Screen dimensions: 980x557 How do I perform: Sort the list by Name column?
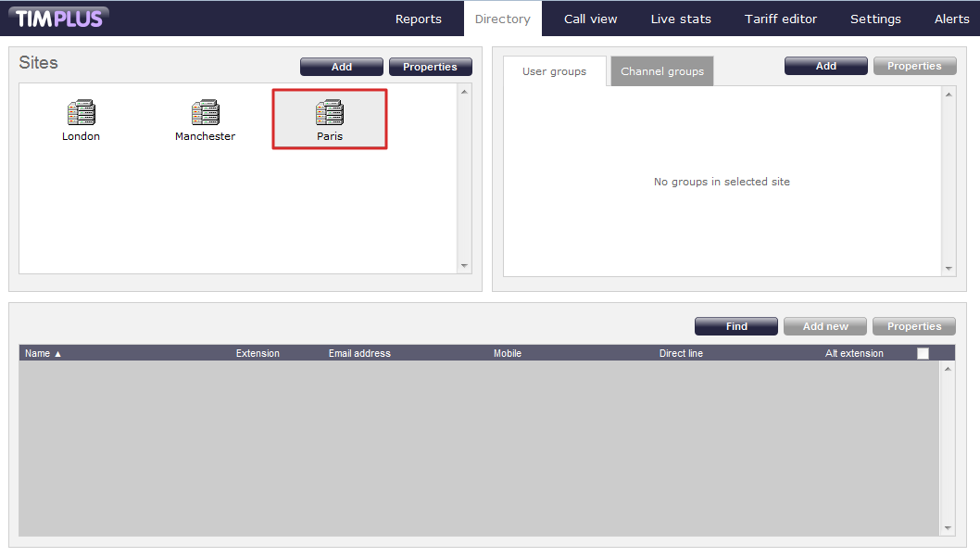pyautogui.click(x=43, y=353)
